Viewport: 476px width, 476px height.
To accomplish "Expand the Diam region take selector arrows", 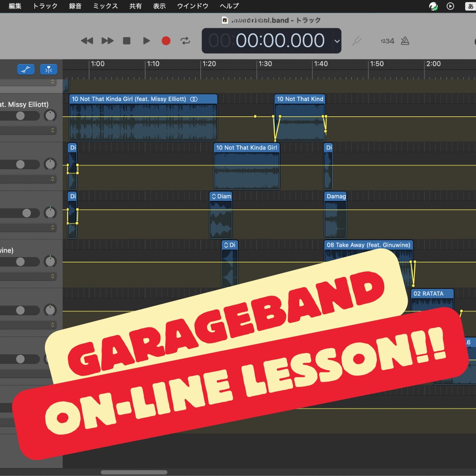I will [x=214, y=197].
